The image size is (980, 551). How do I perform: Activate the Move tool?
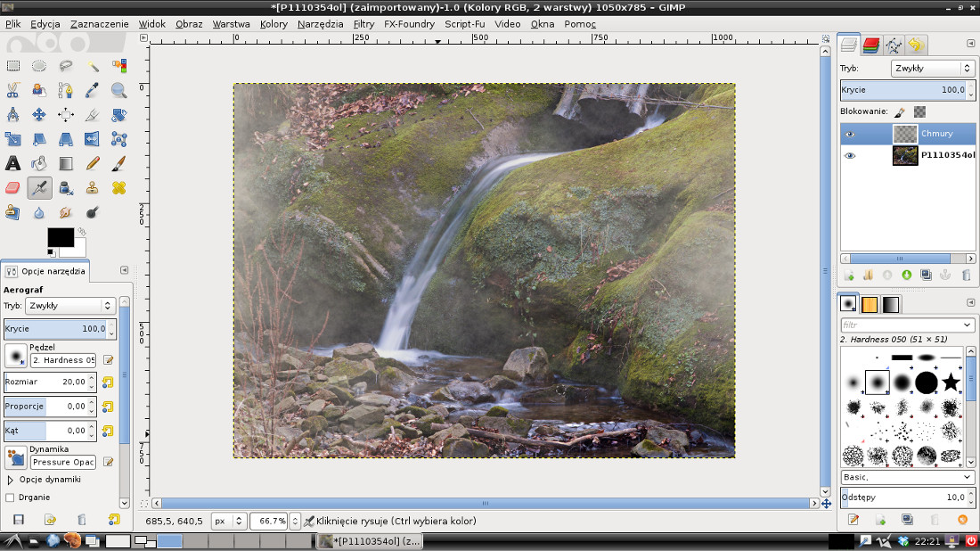pos(39,115)
